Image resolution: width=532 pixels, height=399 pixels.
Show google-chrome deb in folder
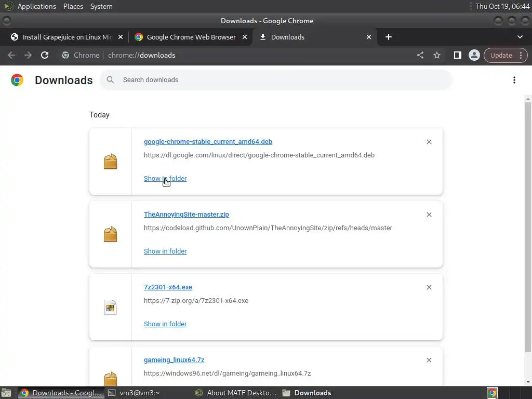(x=165, y=179)
